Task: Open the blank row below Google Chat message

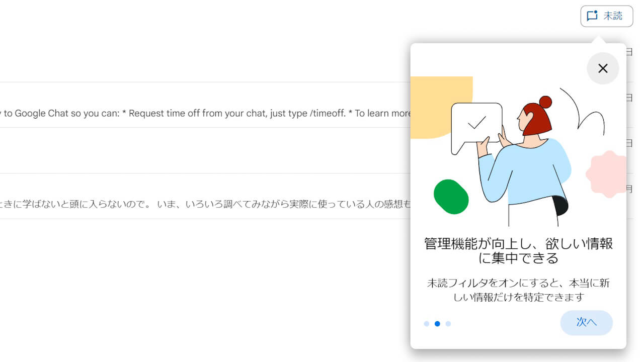Action: pyautogui.click(x=201, y=151)
